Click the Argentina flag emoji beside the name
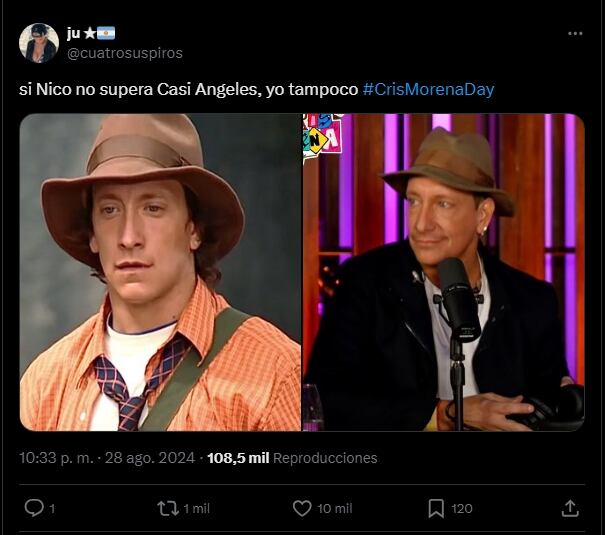The height and width of the screenshot is (535, 605). tap(106, 33)
